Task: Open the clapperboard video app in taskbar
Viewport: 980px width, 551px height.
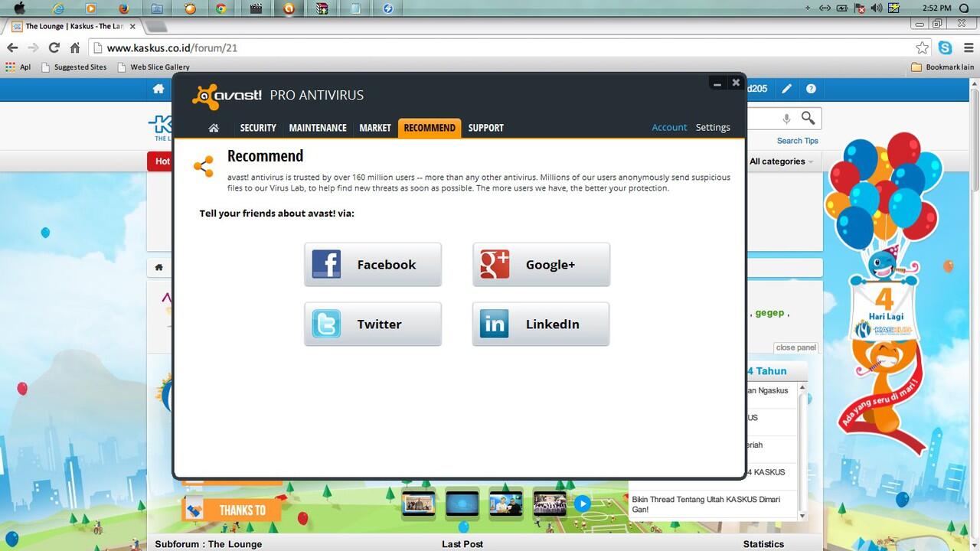Action: [256, 8]
